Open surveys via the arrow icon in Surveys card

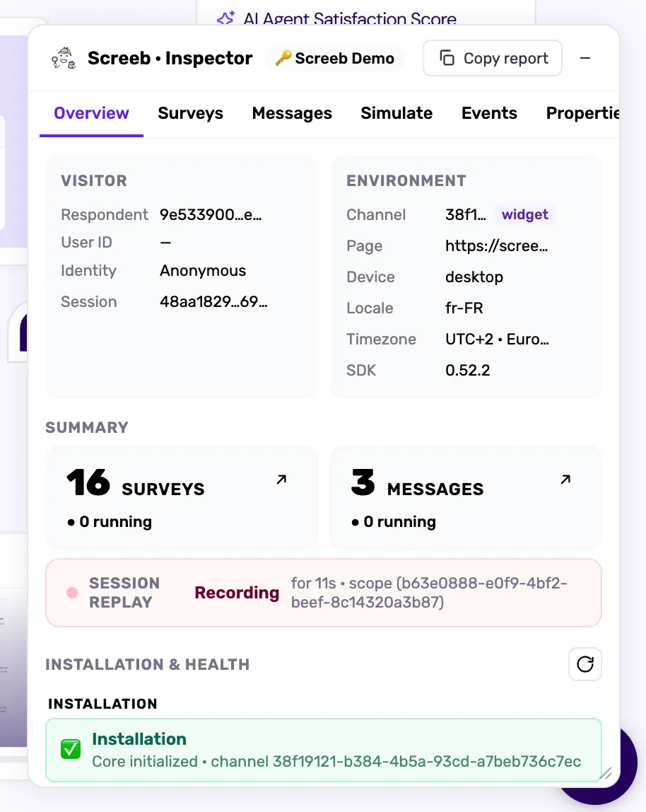(x=281, y=480)
